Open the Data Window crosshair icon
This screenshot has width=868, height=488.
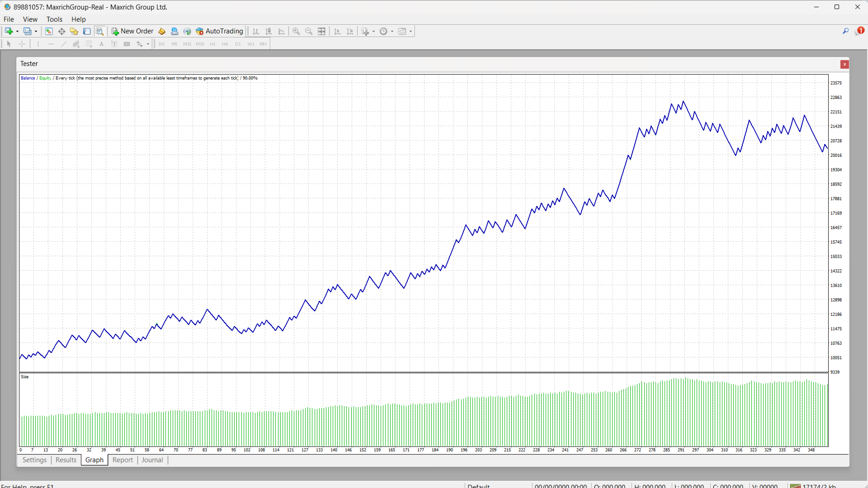click(61, 31)
